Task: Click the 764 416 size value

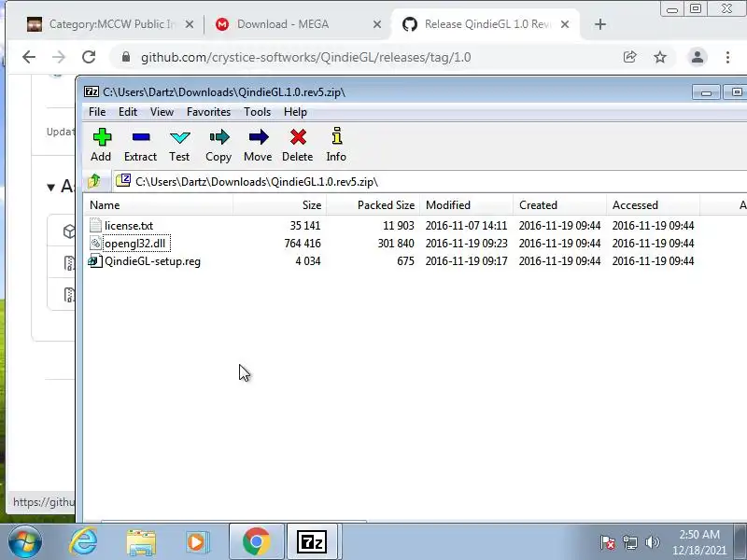Action: tap(303, 244)
